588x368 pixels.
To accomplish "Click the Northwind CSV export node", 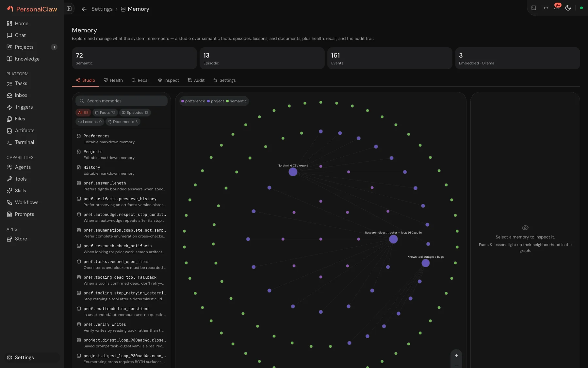I will pos(293,172).
